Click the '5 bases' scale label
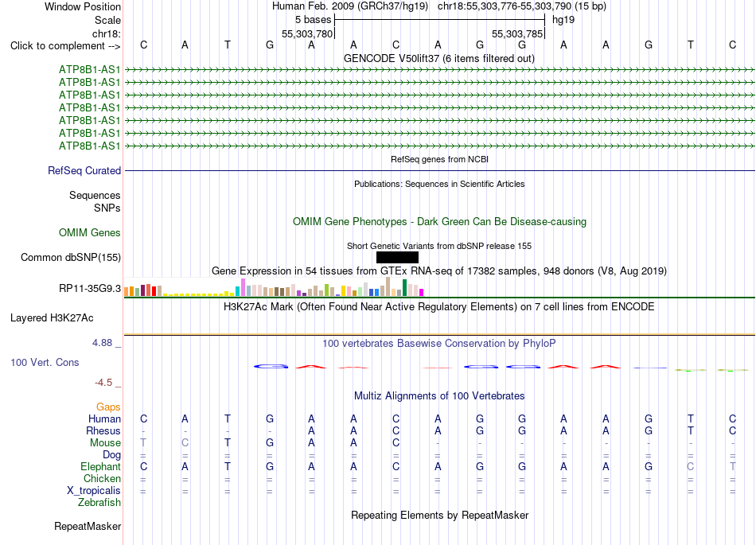Viewport: 756px width, 545px height. click(314, 20)
